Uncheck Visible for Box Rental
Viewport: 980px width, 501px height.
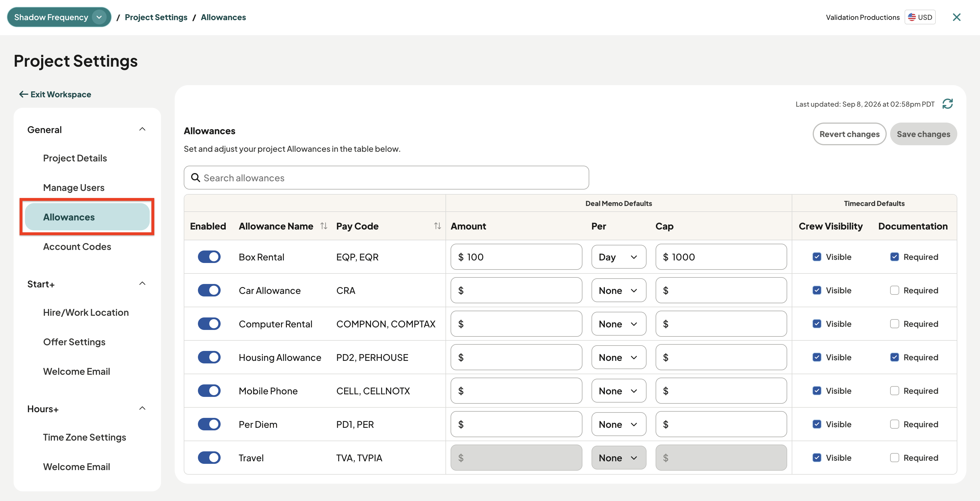click(x=817, y=256)
